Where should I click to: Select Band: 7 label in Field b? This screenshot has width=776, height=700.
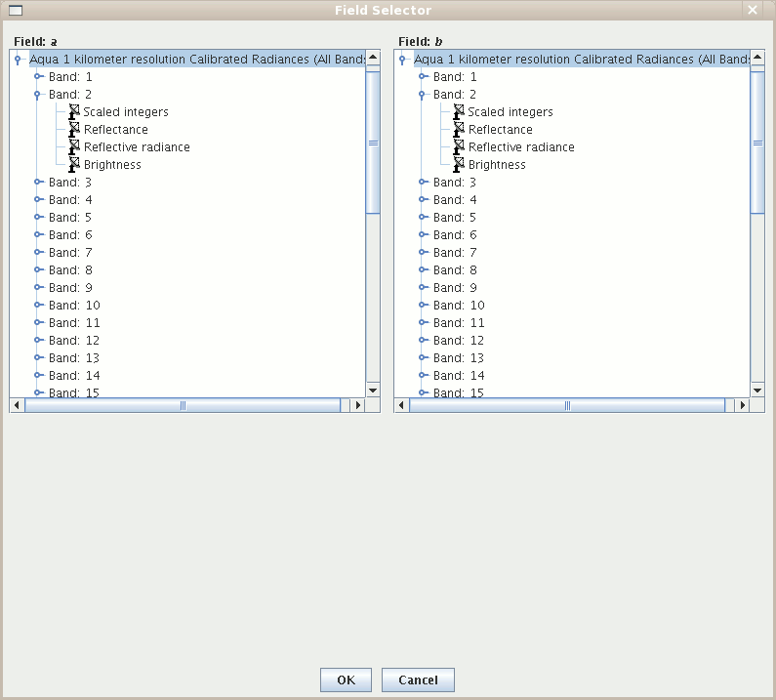click(455, 253)
